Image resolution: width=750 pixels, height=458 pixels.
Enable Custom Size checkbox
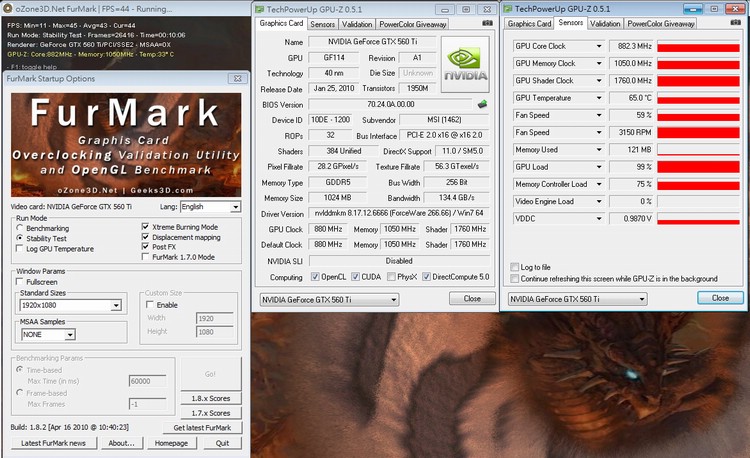pos(150,305)
